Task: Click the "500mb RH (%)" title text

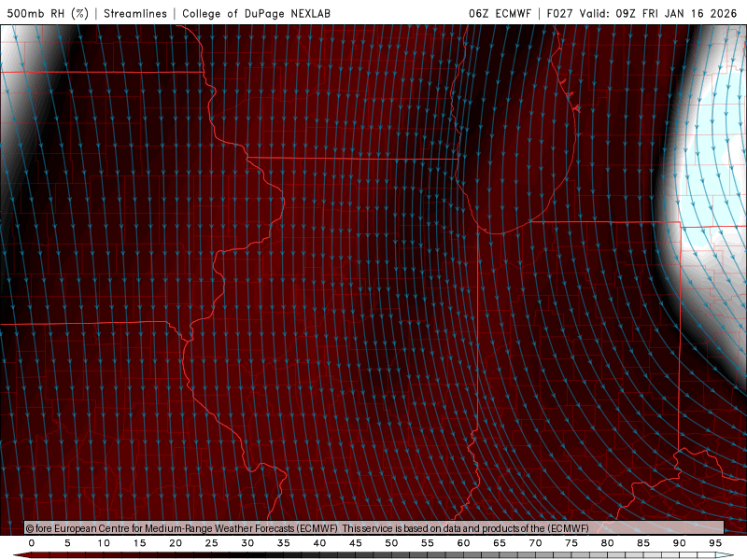Action: (x=48, y=13)
